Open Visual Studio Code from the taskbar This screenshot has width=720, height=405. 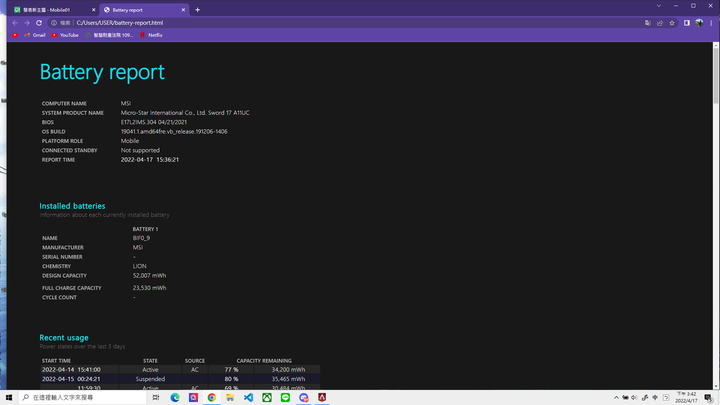248,397
